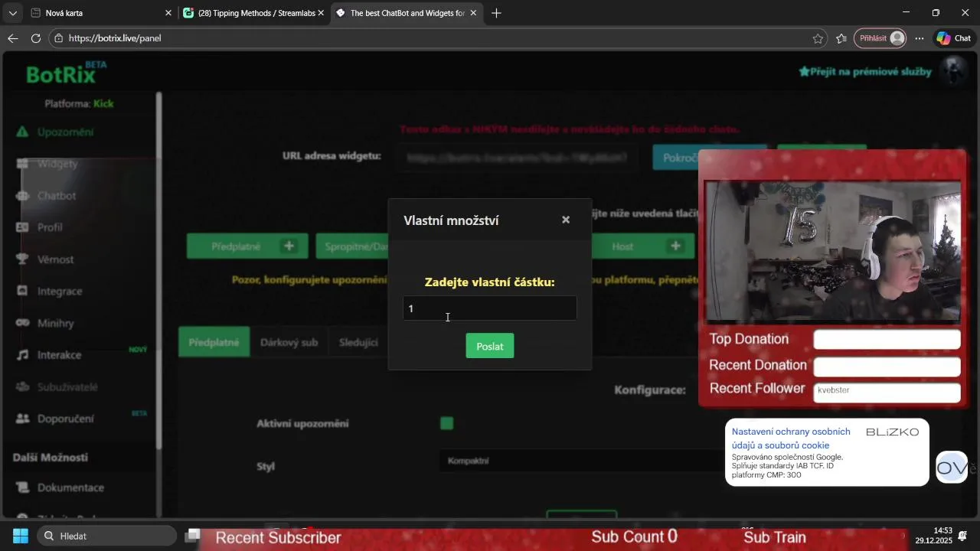Open the Copilot Chat button
Image resolution: width=980 pixels, height=551 pixels.
click(953, 38)
